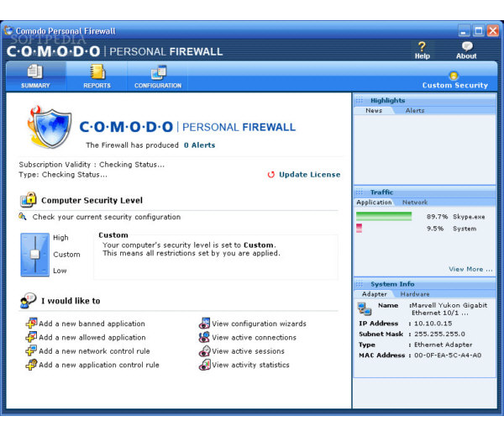Click the security level slider handle
Screen dimensions: 504x437
pos(34,255)
